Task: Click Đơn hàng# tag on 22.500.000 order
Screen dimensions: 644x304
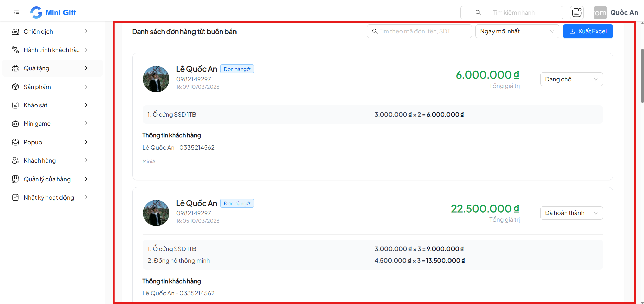Action: tap(237, 203)
